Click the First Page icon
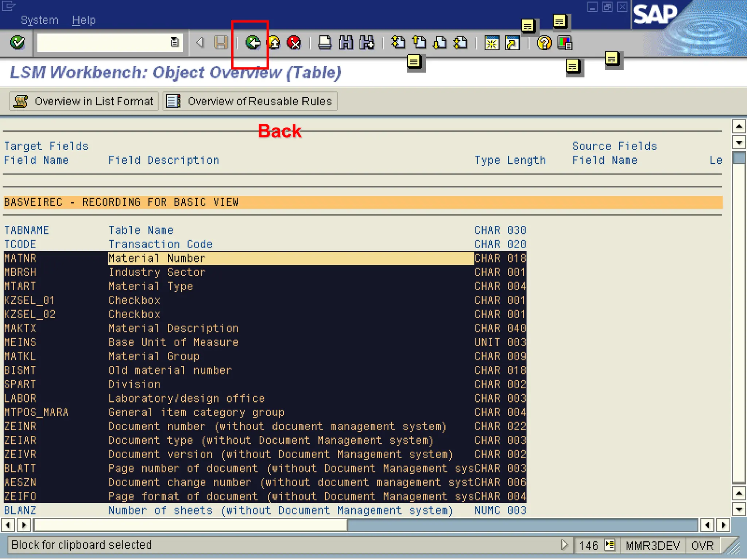 (x=398, y=43)
